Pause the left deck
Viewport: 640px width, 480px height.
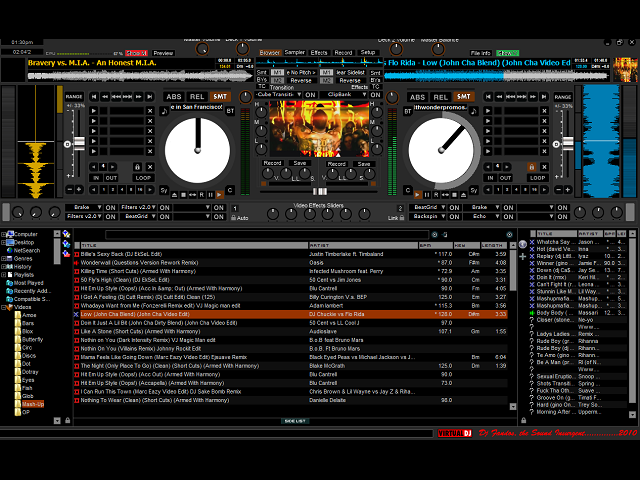click(x=211, y=195)
